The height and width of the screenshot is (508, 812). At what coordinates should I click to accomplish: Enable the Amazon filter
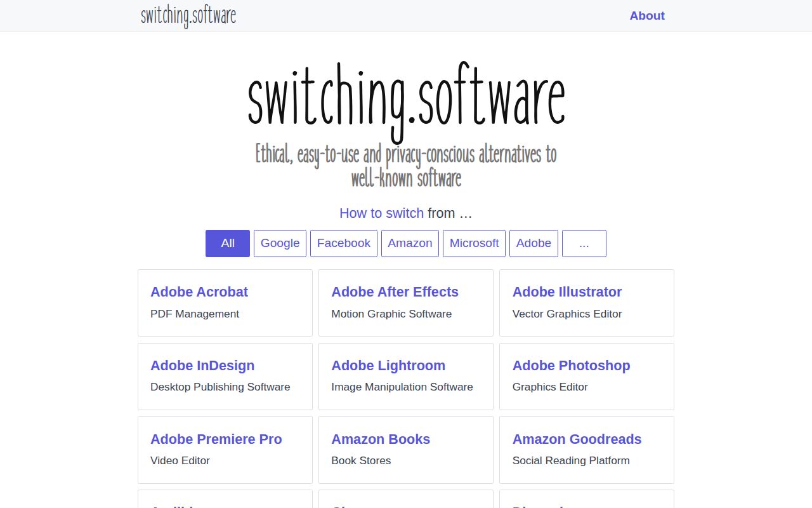point(410,243)
